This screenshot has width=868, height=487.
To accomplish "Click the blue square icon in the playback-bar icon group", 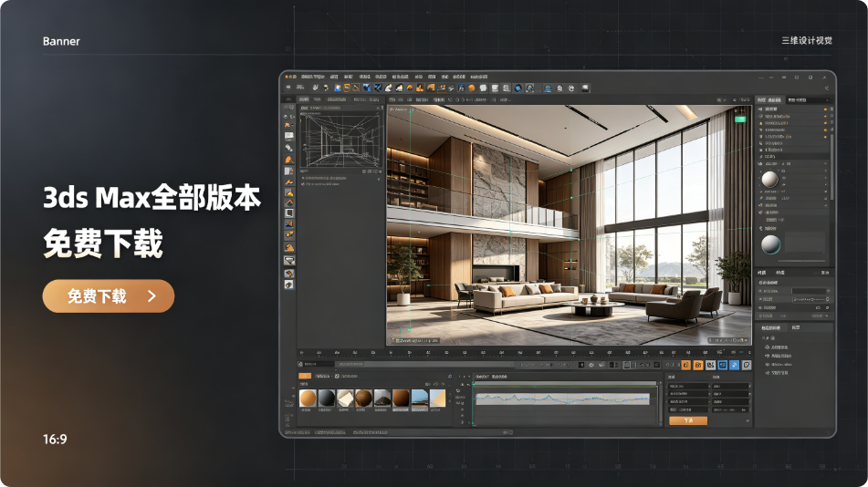I will 722,365.
